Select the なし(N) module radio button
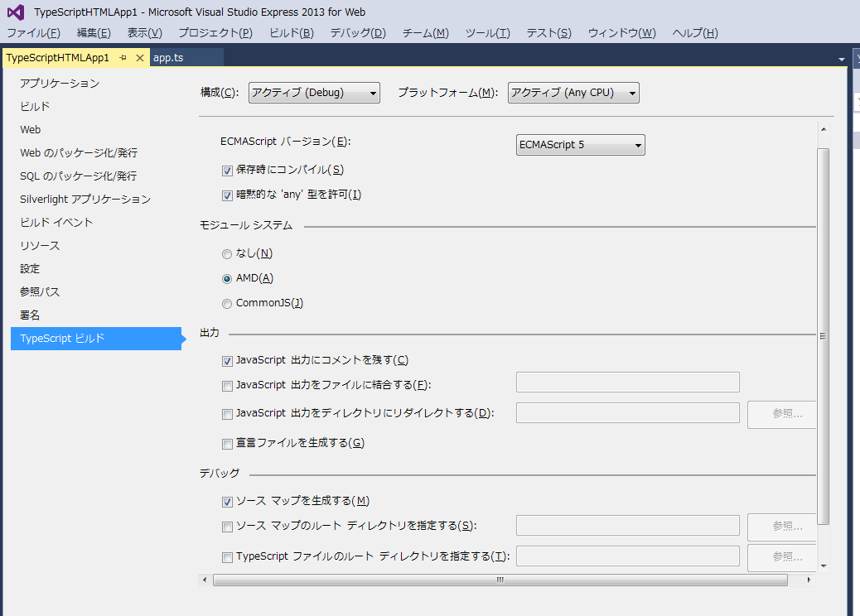 pyautogui.click(x=226, y=253)
